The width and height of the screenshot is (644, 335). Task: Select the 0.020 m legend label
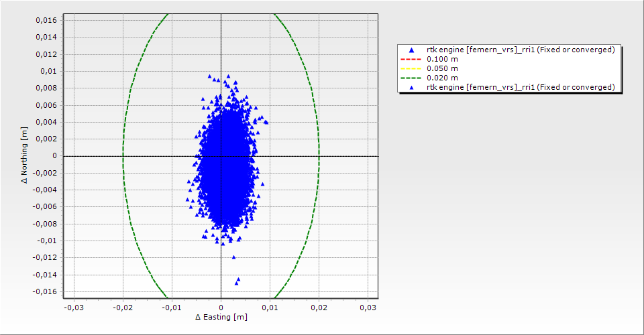[x=442, y=78]
